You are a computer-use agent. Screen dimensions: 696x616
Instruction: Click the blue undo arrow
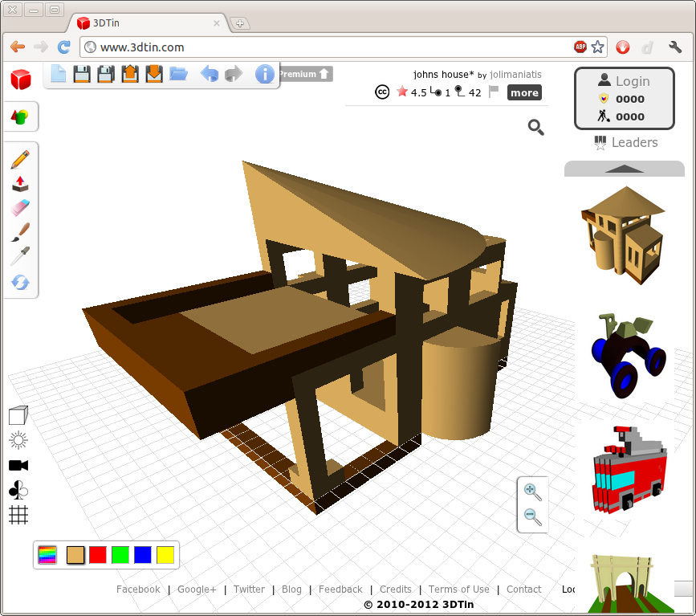pos(209,75)
